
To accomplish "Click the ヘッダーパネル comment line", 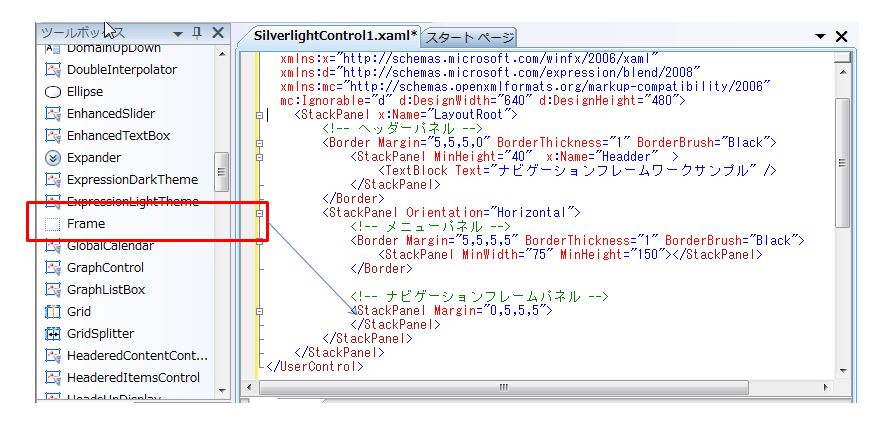I will 402,129.
